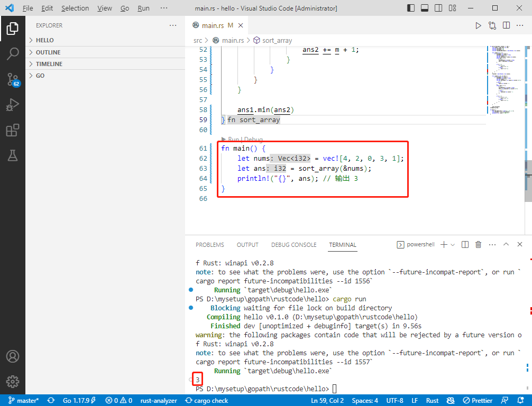This screenshot has height=406, width=532.
Task: Change end of line sequence LF
Action: 415,401
